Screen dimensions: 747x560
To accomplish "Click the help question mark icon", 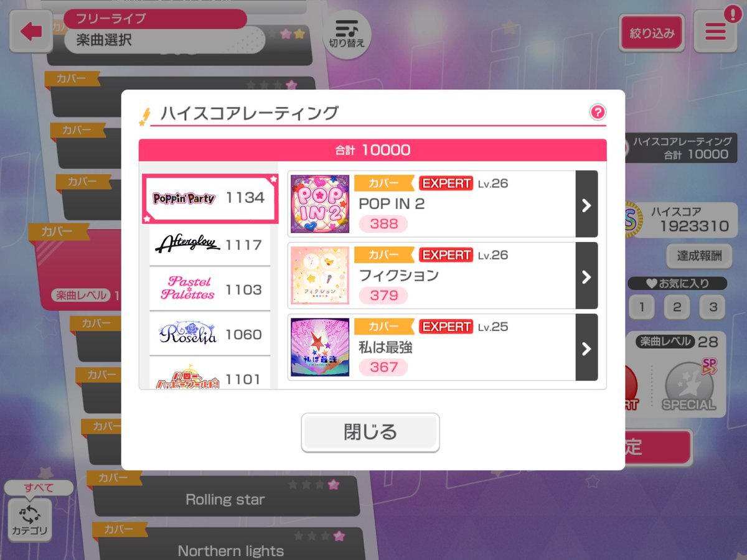I will [598, 112].
